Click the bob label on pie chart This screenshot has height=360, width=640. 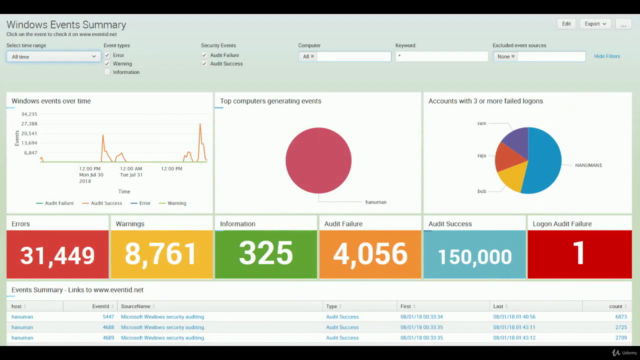click(482, 191)
